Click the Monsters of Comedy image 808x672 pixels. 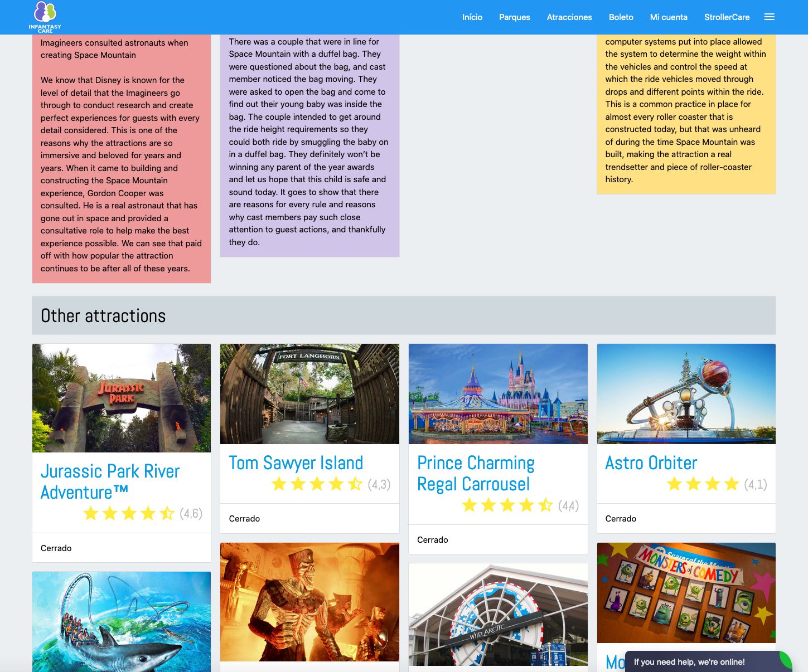coord(686,592)
